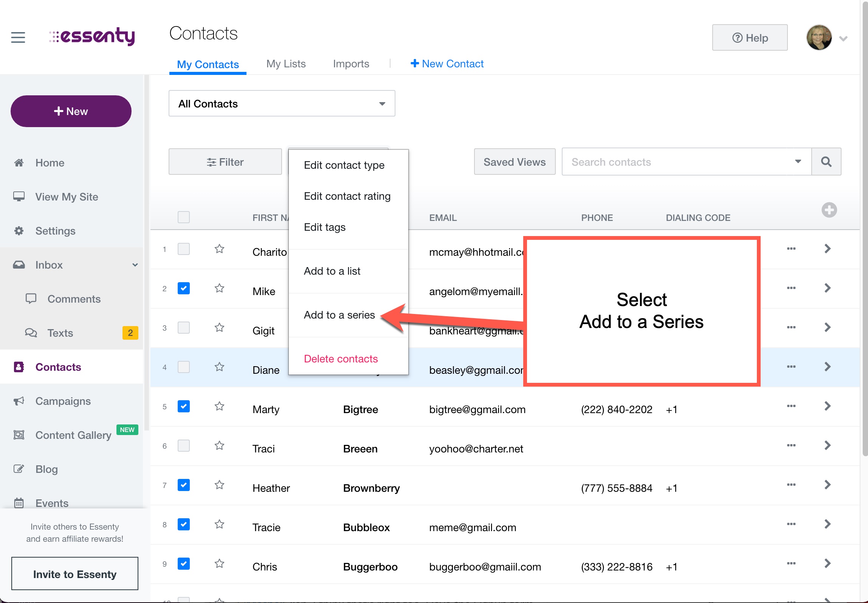868x603 pixels.
Task: Click the Campaigns megaphone icon
Action: [19, 401]
